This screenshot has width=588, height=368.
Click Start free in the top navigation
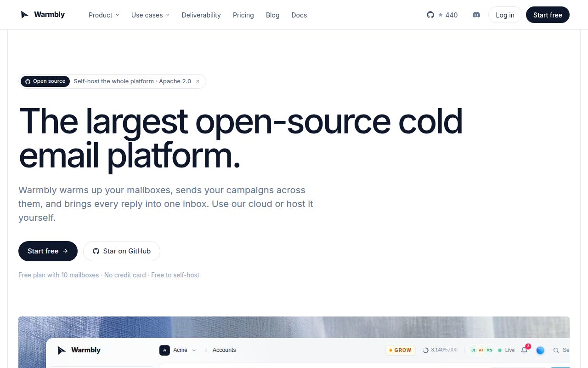pos(548,15)
